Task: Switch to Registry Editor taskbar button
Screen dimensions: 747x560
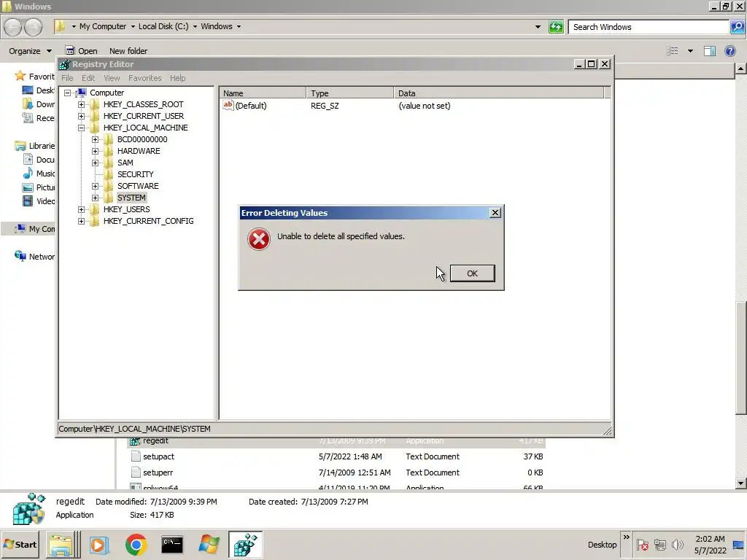Action: point(245,544)
